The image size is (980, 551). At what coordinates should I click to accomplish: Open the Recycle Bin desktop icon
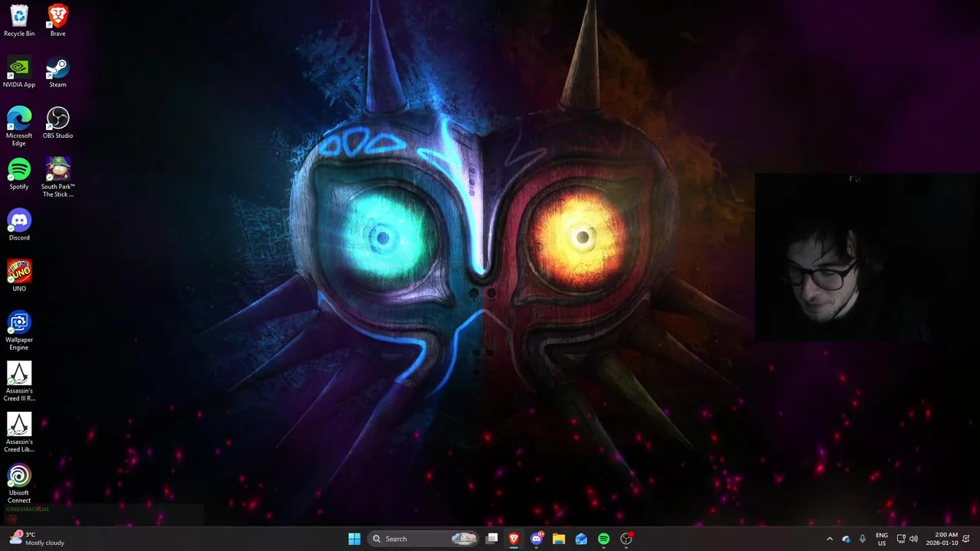coord(19,21)
